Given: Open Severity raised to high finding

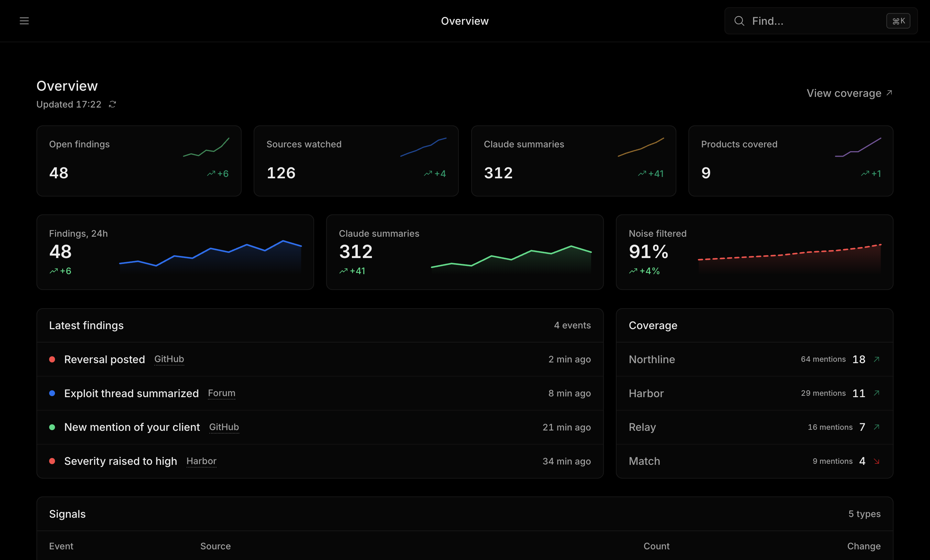Looking at the screenshot, I should pyautogui.click(x=320, y=461).
